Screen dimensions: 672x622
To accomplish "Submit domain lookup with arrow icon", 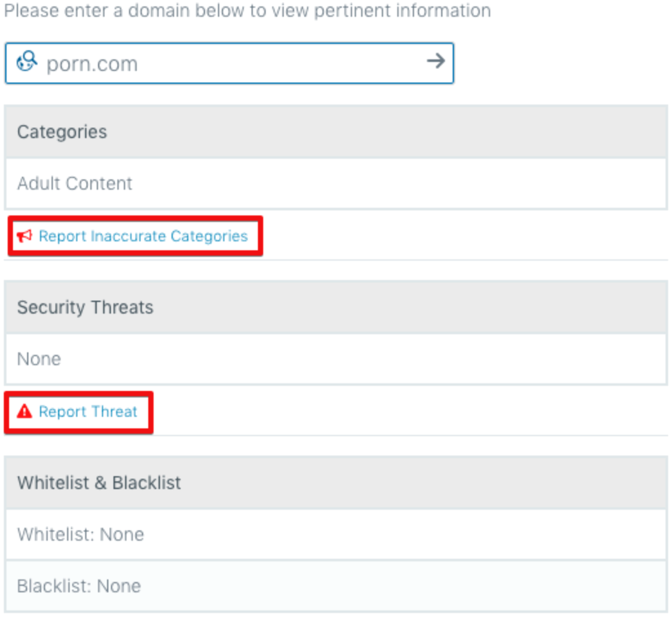I will pos(436,61).
